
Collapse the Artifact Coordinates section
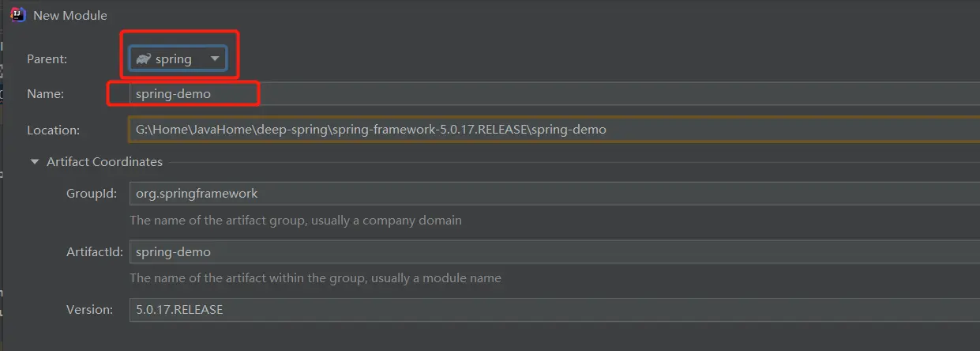coord(34,162)
